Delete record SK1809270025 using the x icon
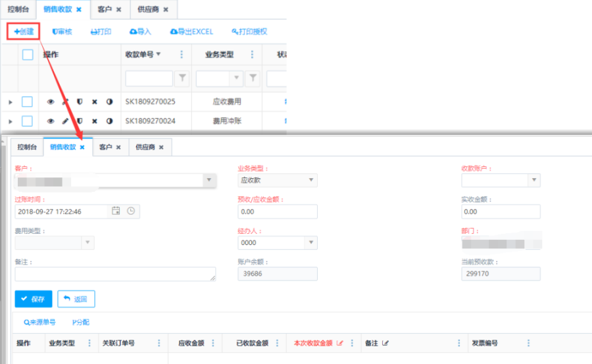The image size is (592, 364). [94, 102]
